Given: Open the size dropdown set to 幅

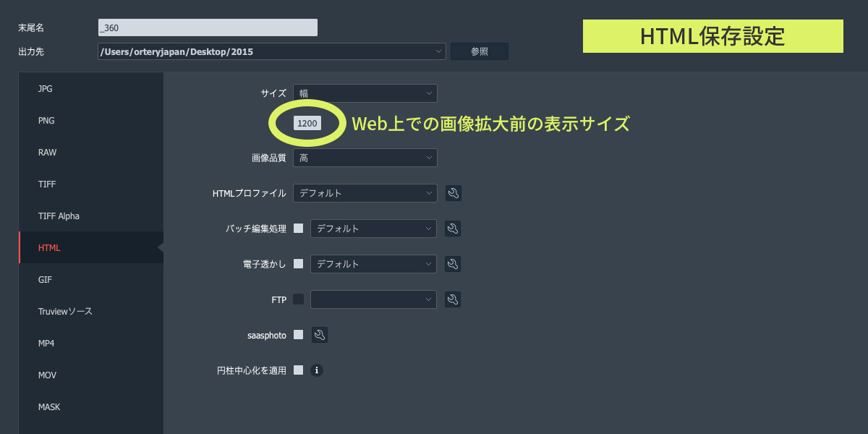Looking at the screenshot, I should (x=365, y=93).
